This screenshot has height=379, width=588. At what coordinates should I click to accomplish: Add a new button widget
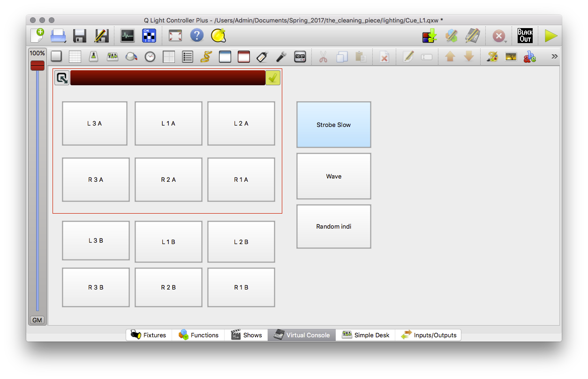coord(56,57)
